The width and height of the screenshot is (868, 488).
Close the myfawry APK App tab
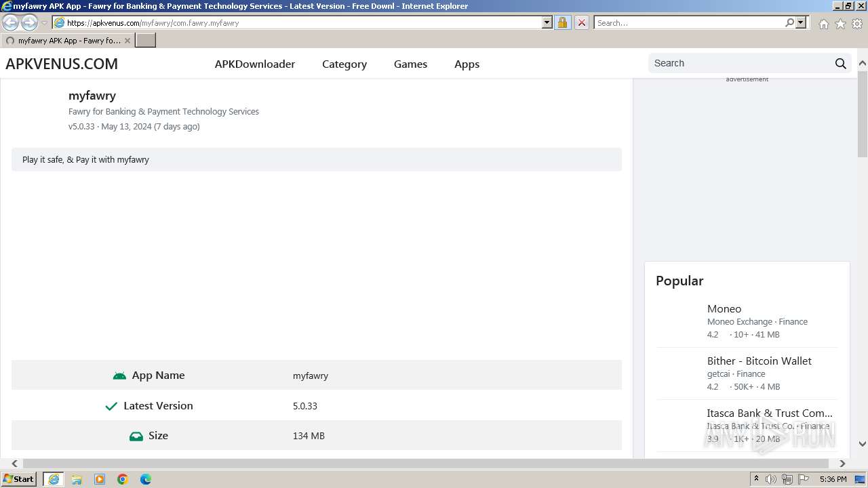point(127,41)
